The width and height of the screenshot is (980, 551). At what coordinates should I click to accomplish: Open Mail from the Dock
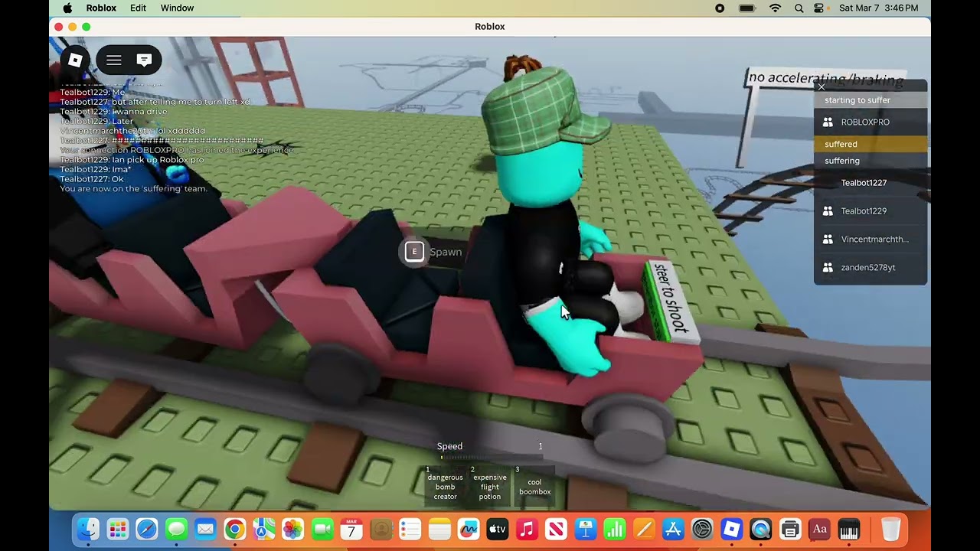pyautogui.click(x=205, y=529)
